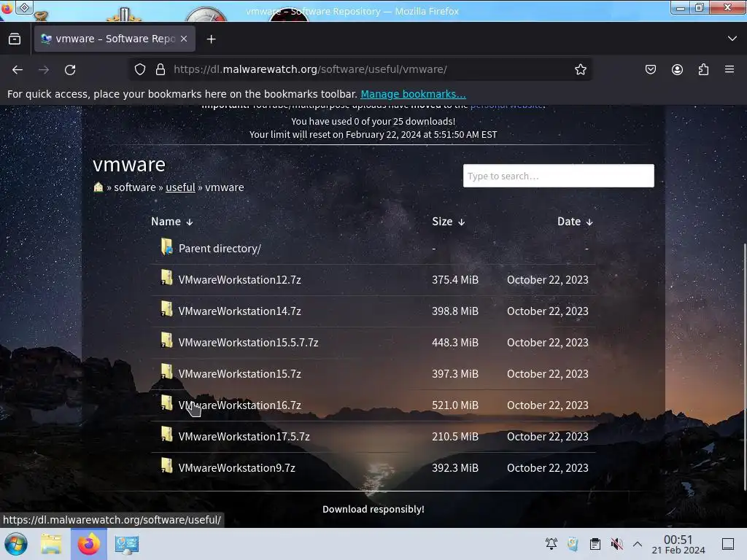Image resolution: width=747 pixels, height=560 pixels.
Task: Open the Start menu orb
Action: (x=16, y=544)
